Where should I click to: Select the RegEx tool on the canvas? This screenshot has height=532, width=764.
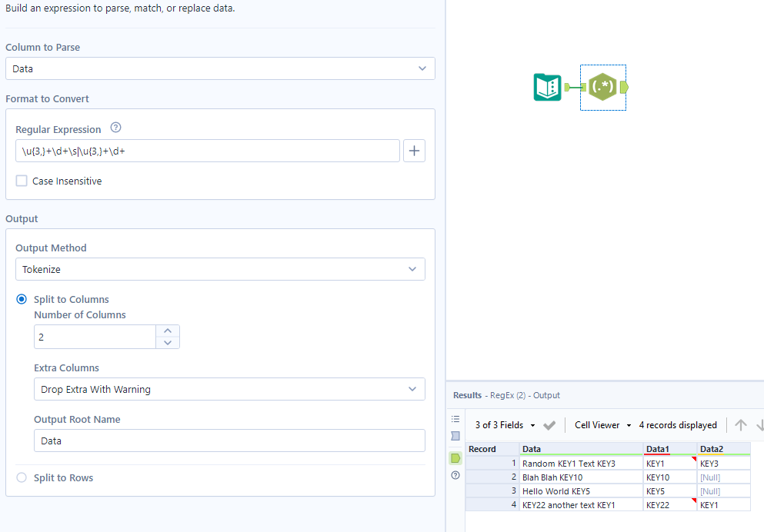coord(602,87)
